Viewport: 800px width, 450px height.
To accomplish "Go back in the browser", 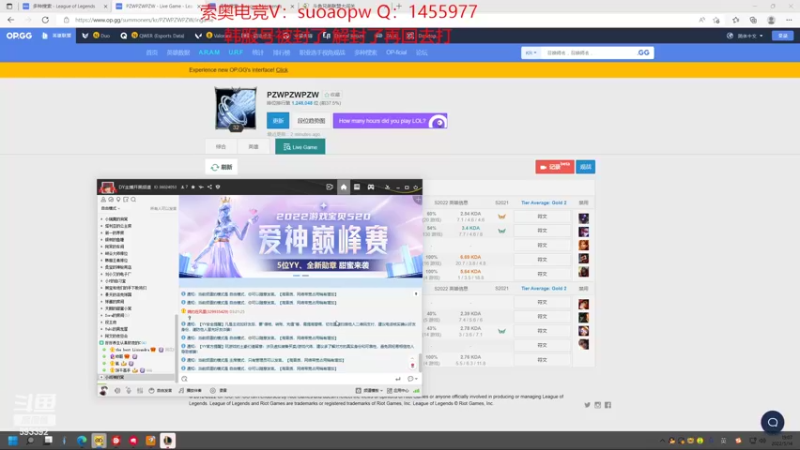I will [11, 20].
